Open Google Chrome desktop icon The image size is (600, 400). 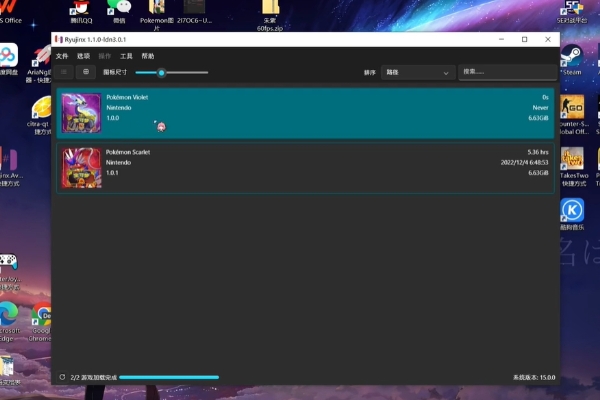[x=42, y=320]
